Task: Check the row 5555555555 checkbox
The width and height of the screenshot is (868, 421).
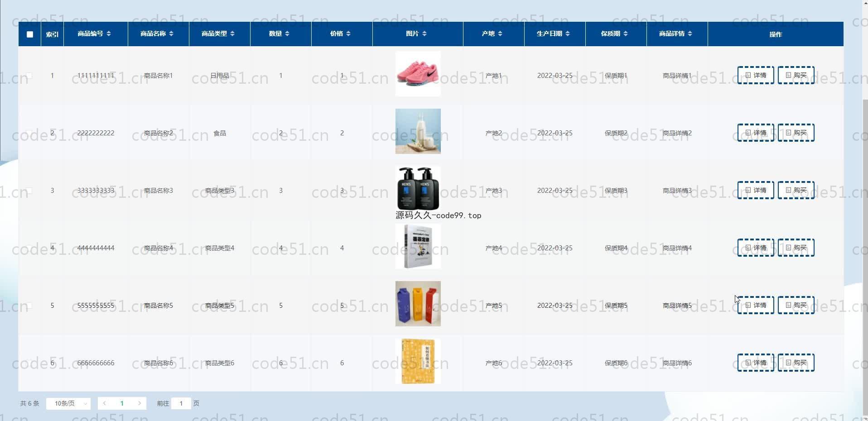Action: (29, 306)
